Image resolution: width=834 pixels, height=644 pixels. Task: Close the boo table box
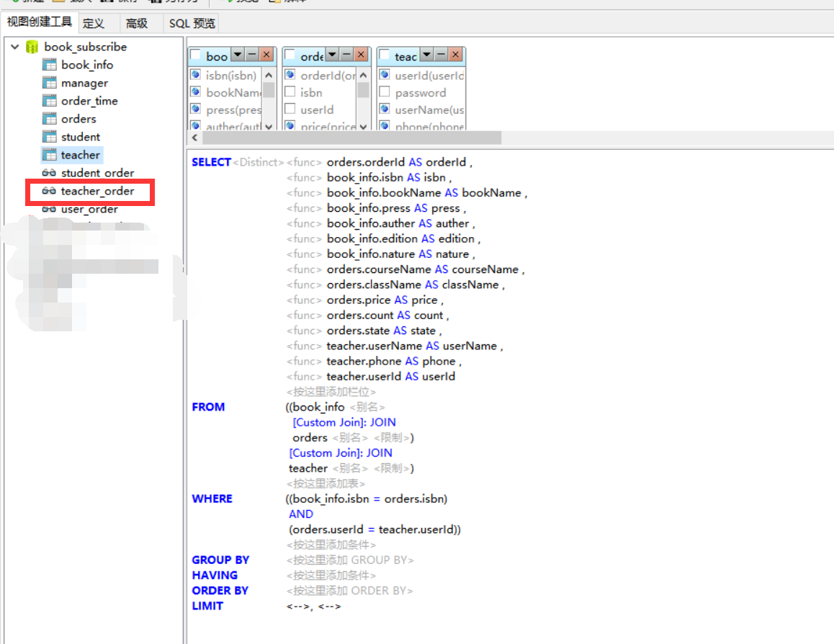[x=266, y=54]
